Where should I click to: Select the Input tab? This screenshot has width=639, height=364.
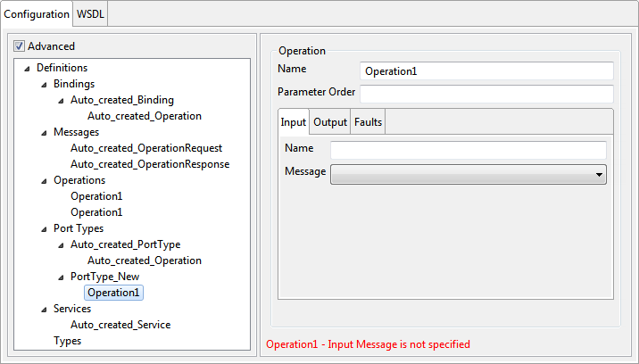294,122
